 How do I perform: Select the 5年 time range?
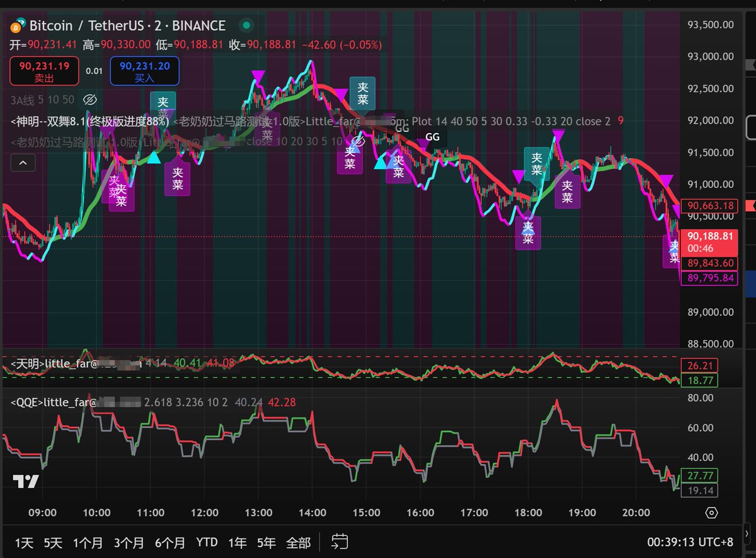point(266,542)
